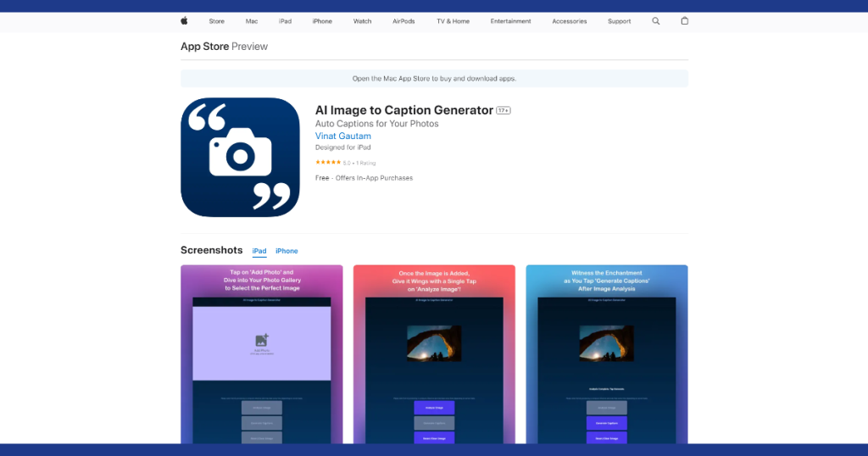This screenshot has height=456, width=868.
Task: Click 'Auto Captions for Your Photos' subtitle
Action: (377, 124)
